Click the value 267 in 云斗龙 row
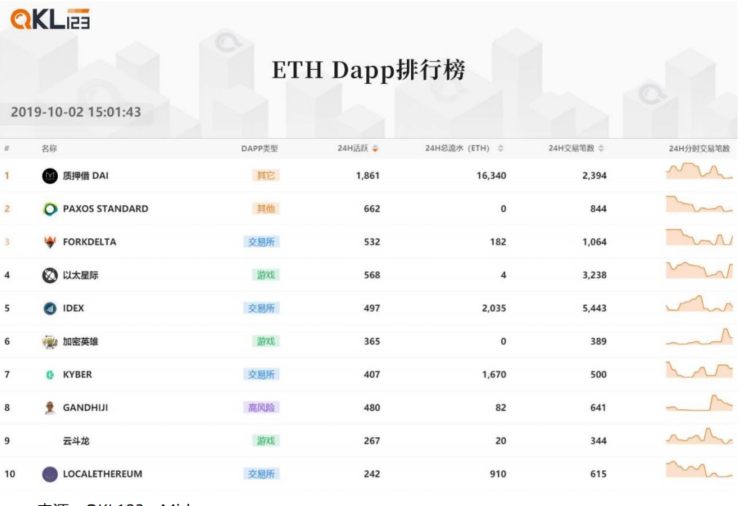 coord(372,441)
